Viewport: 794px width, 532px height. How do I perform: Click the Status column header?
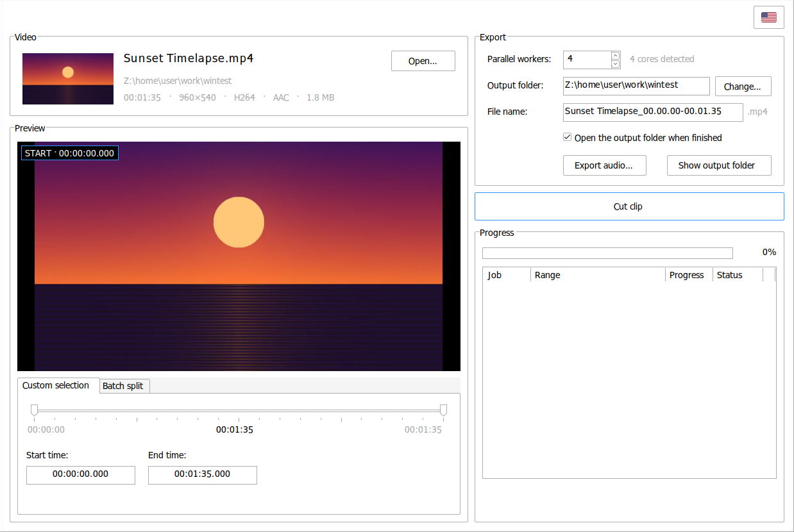[x=738, y=275]
